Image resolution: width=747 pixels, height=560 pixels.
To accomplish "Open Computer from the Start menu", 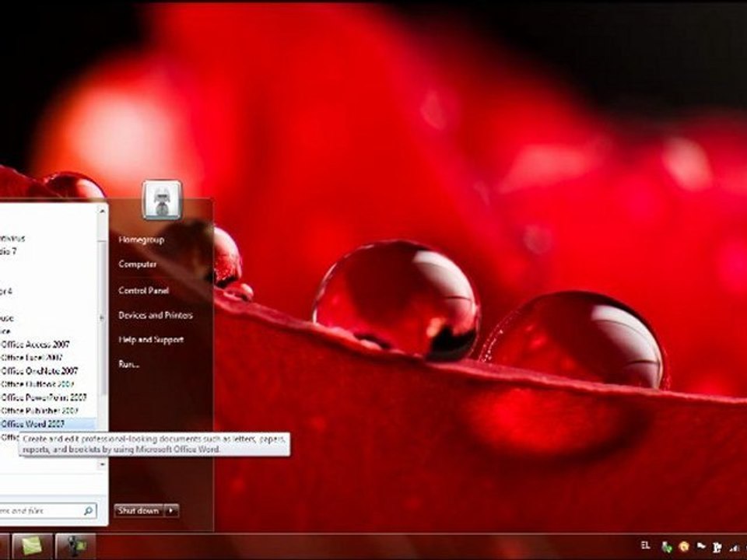I will pyautogui.click(x=138, y=264).
